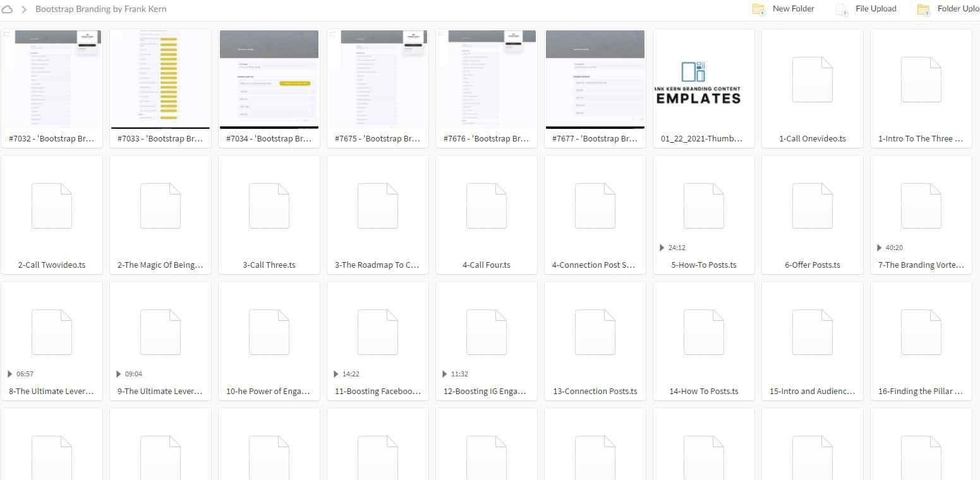Select file icon for 5-How-To Posts.ts
Viewport: 980px width, 480px height.
(704, 205)
